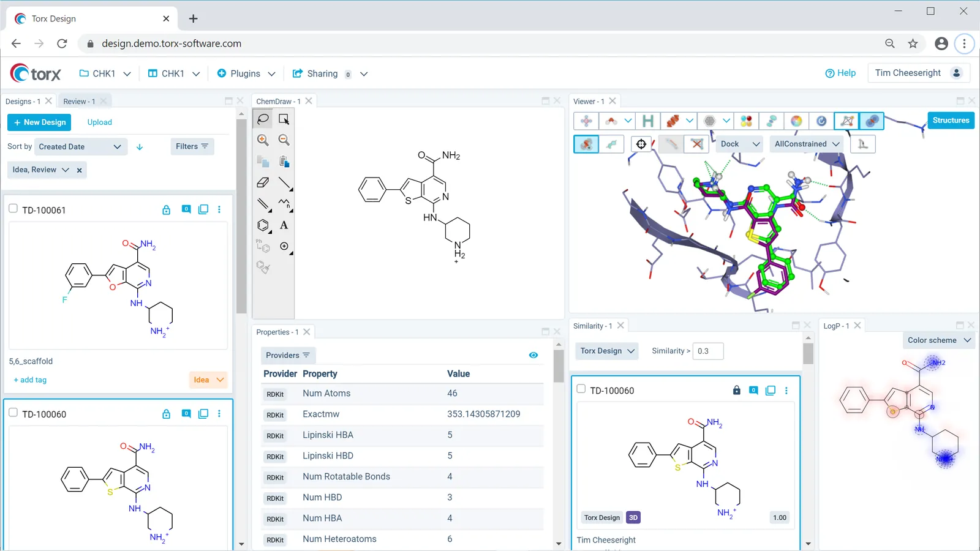Click the green H hydrogens icon in Viewer

click(647, 121)
